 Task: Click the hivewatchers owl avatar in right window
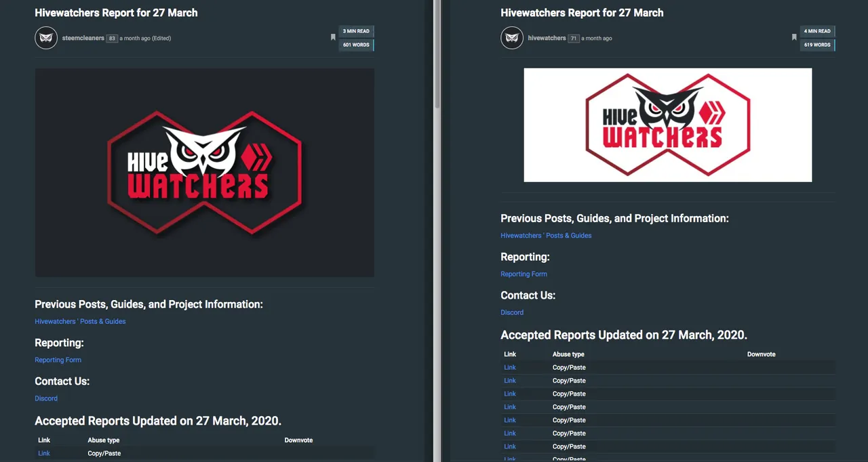512,38
